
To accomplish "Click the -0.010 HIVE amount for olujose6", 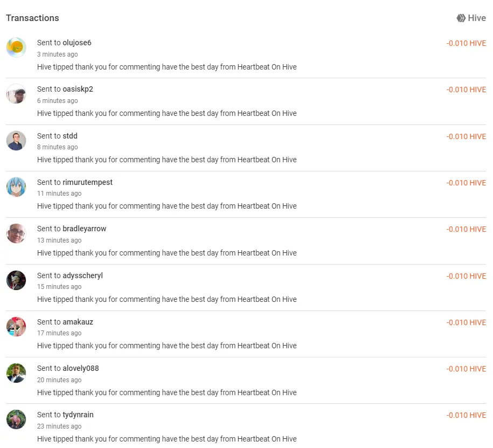I will (466, 43).
